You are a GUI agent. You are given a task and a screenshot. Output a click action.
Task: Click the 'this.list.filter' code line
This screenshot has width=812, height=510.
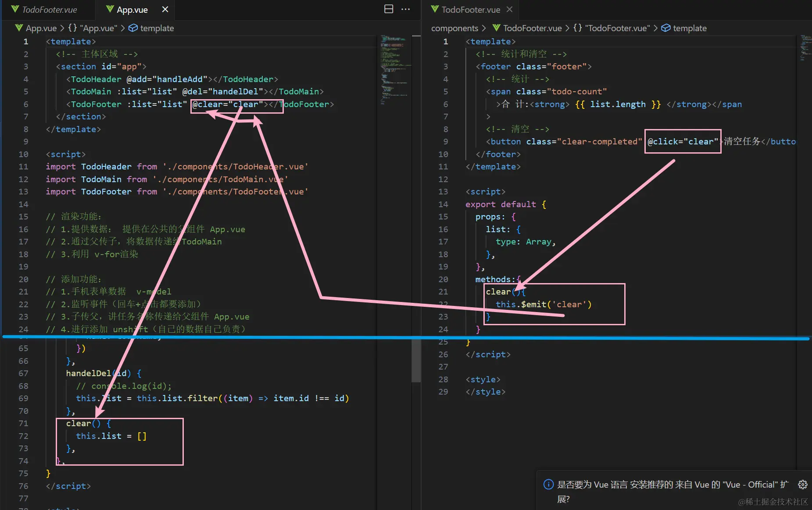[x=212, y=399]
